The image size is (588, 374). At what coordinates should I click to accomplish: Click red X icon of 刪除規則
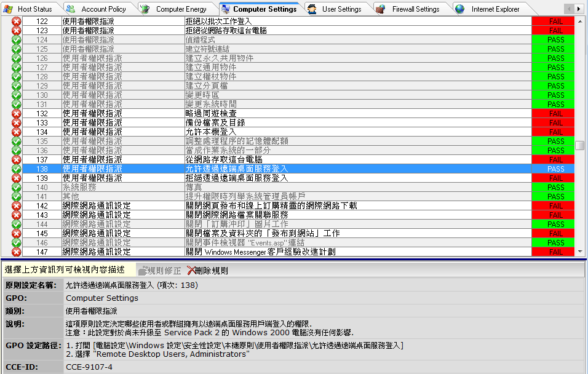[x=191, y=271]
